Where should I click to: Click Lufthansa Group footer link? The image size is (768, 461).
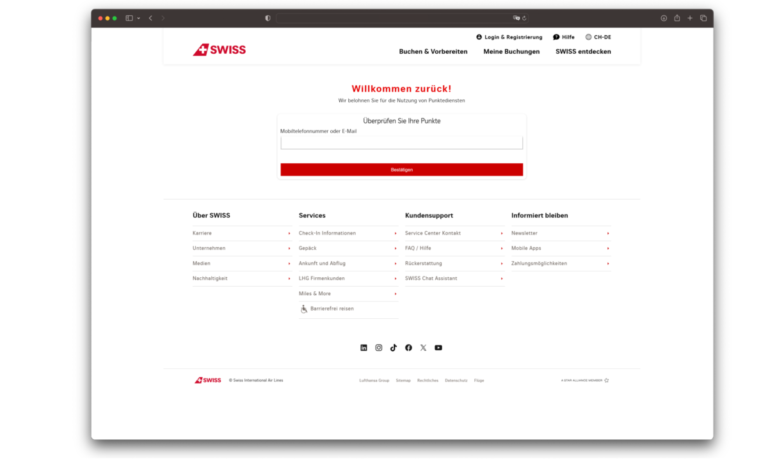click(x=374, y=381)
